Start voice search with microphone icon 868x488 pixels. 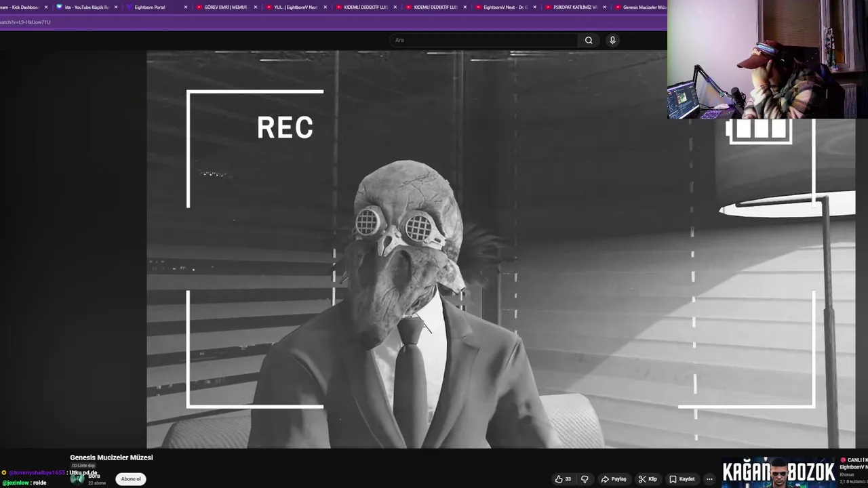pyautogui.click(x=612, y=40)
